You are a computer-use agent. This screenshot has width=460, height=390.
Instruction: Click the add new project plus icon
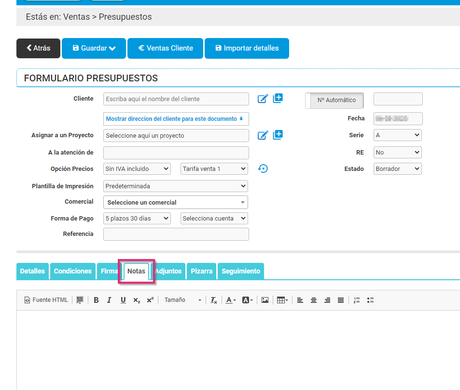pos(278,135)
